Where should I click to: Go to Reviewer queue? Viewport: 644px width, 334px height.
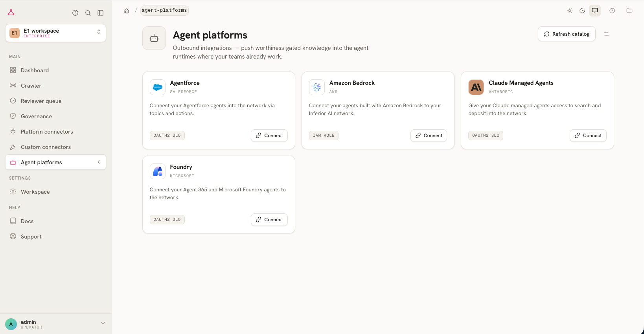pyautogui.click(x=56, y=101)
